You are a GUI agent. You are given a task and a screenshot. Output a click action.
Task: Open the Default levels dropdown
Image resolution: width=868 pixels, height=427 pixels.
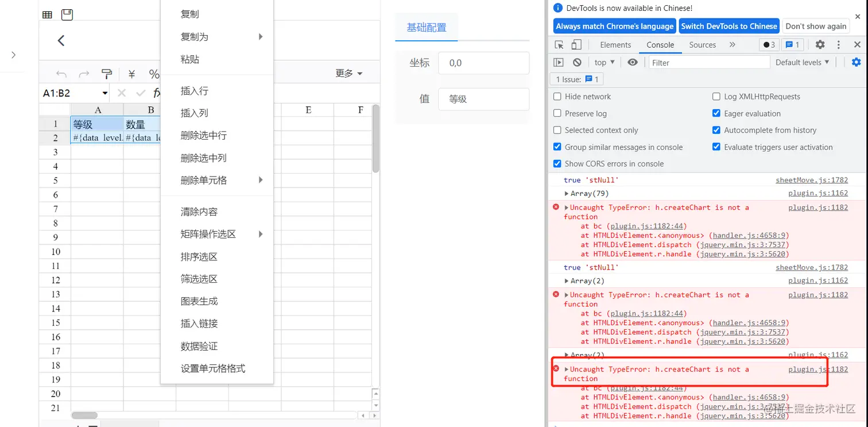(x=803, y=62)
